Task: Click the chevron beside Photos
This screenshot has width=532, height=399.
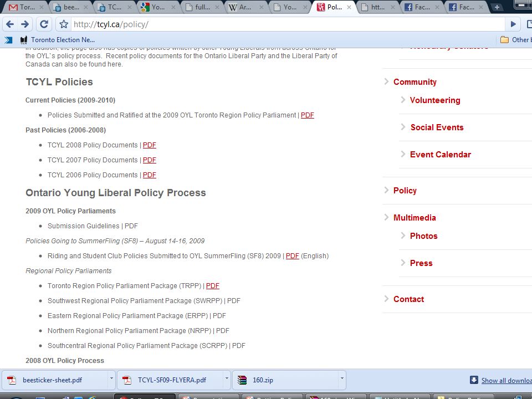Action: pos(403,236)
